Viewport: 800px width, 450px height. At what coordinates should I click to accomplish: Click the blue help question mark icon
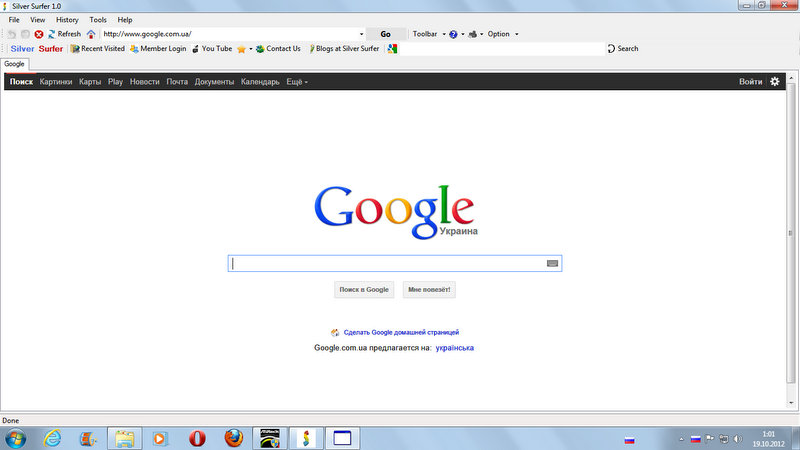tap(453, 34)
